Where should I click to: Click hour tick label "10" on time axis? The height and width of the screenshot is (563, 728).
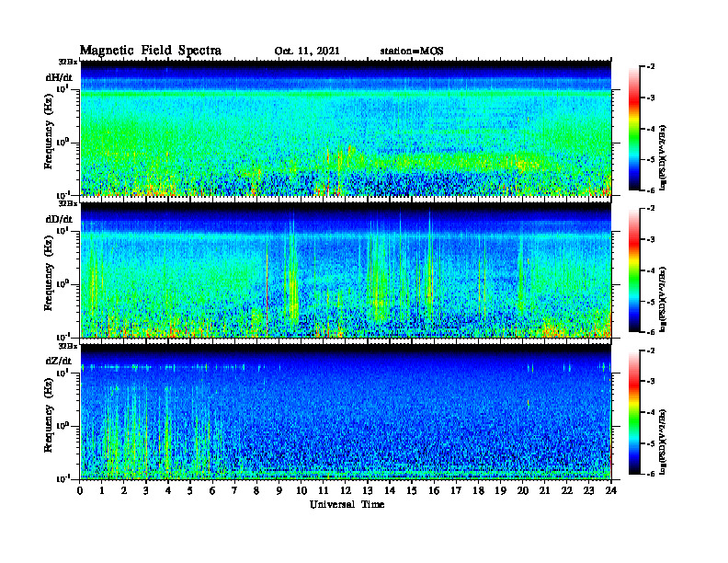tap(301, 491)
